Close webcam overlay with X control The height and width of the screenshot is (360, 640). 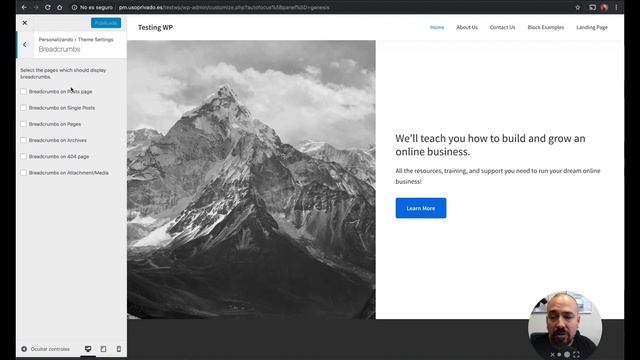click(552, 355)
